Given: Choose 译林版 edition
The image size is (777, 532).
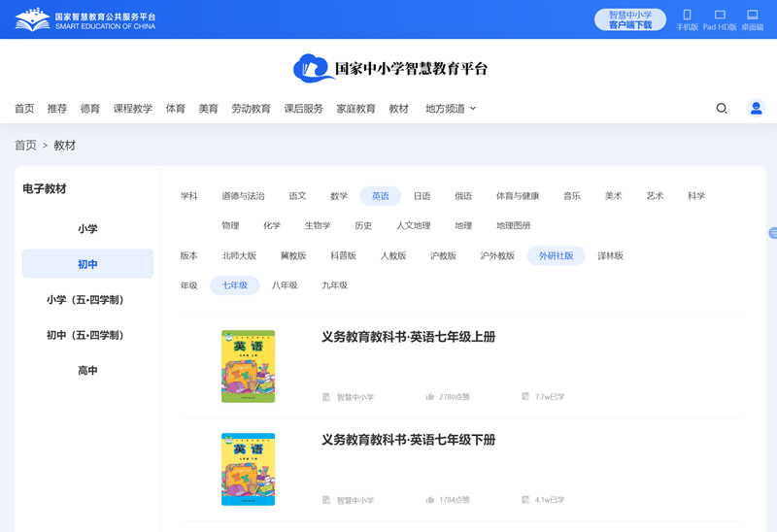Looking at the screenshot, I should (611, 256).
